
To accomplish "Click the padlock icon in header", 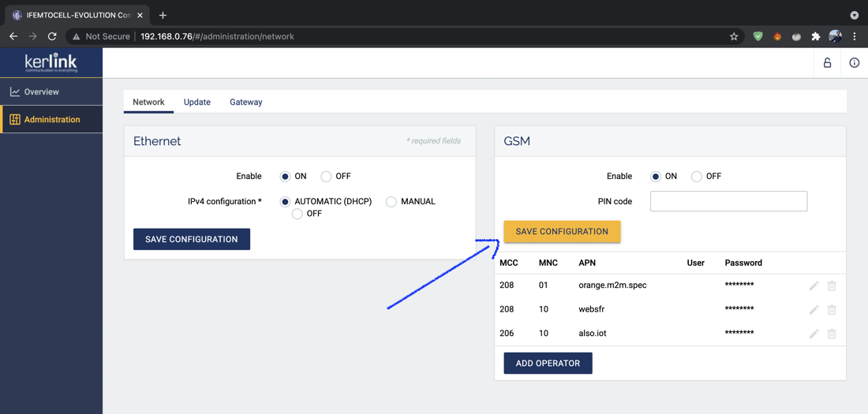I will pos(827,63).
